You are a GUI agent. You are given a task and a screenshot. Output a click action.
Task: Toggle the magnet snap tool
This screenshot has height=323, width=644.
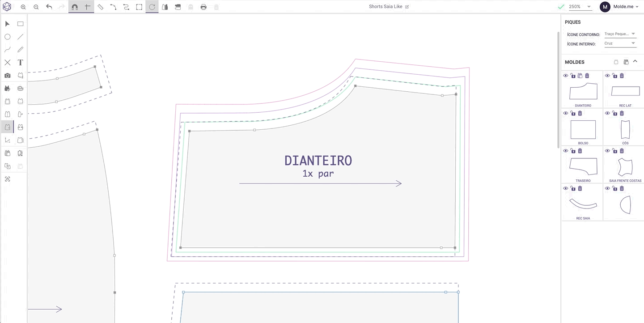tap(75, 7)
